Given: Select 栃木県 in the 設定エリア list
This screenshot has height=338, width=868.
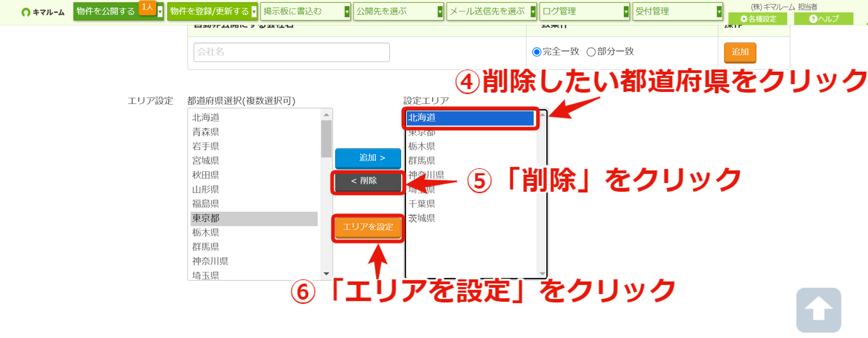Looking at the screenshot, I should 470,146.
